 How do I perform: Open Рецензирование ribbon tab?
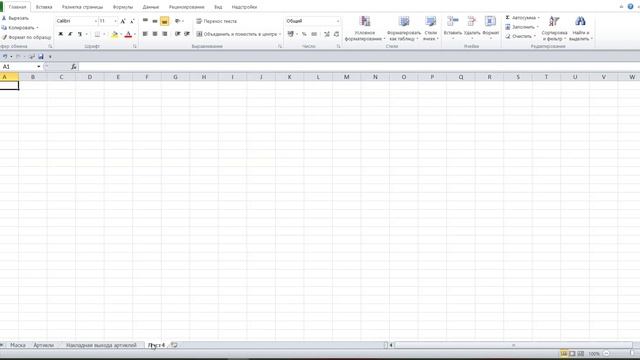point(187,7)
